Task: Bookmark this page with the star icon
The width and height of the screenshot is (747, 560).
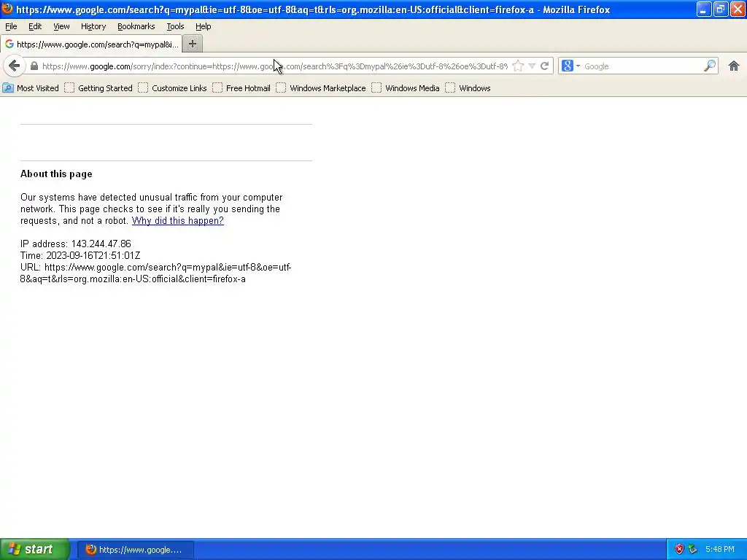Action: (x=519, y=66)
